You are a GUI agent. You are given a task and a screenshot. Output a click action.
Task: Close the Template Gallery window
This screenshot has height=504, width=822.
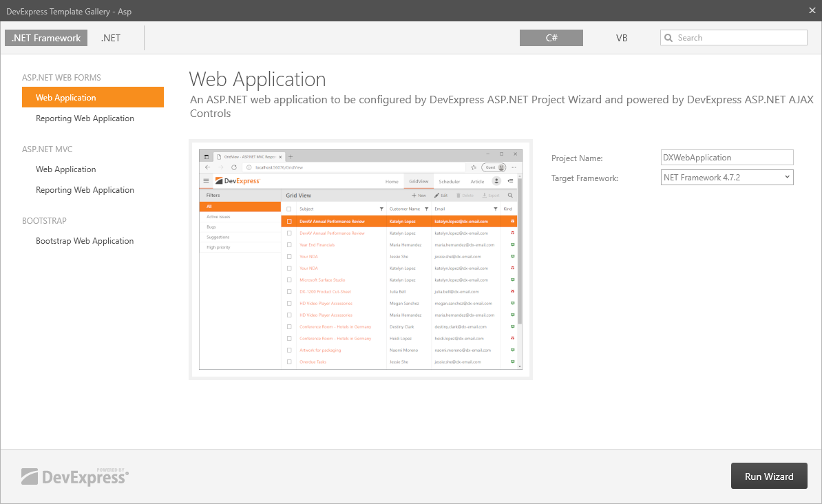click(x=812, y=10)
